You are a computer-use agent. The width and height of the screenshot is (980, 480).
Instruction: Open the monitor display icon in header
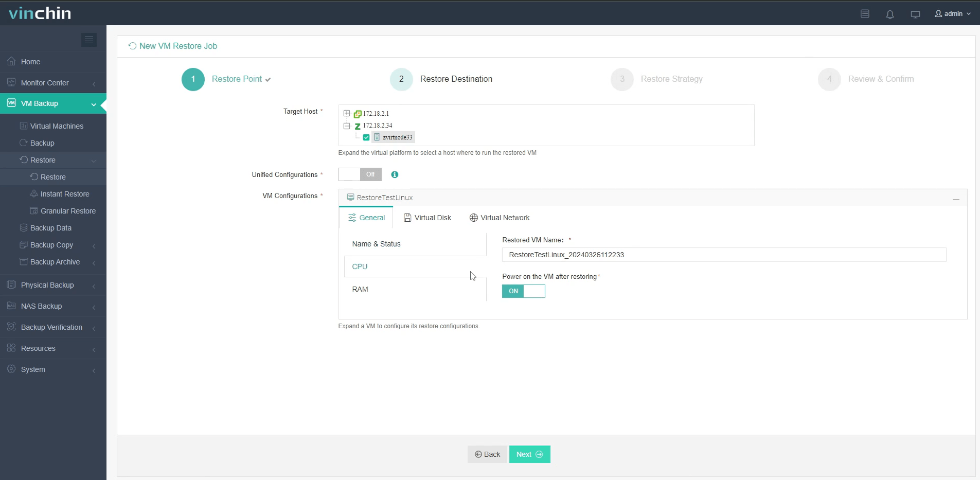915,14
